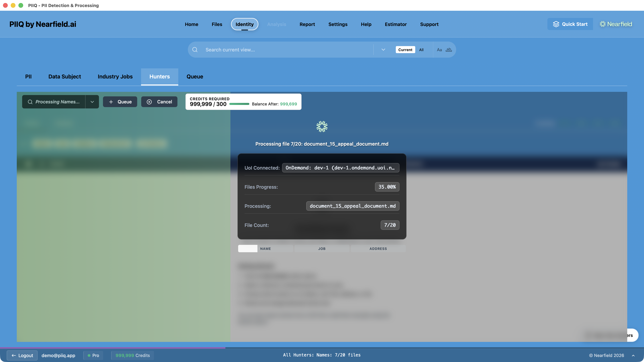Viewport: 644px width, 362px height.
Task: Click the Search current view input field
Action: [275, 50]
